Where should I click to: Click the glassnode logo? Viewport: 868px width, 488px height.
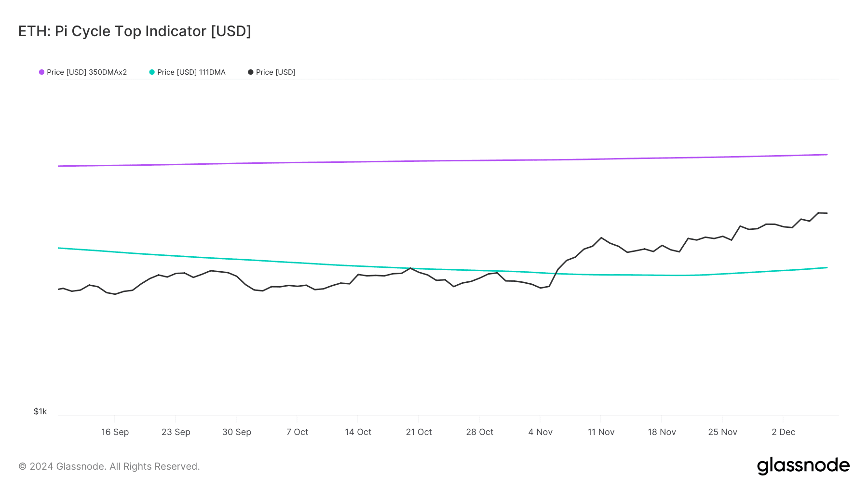pyautogui.click(x=803, y=466)
